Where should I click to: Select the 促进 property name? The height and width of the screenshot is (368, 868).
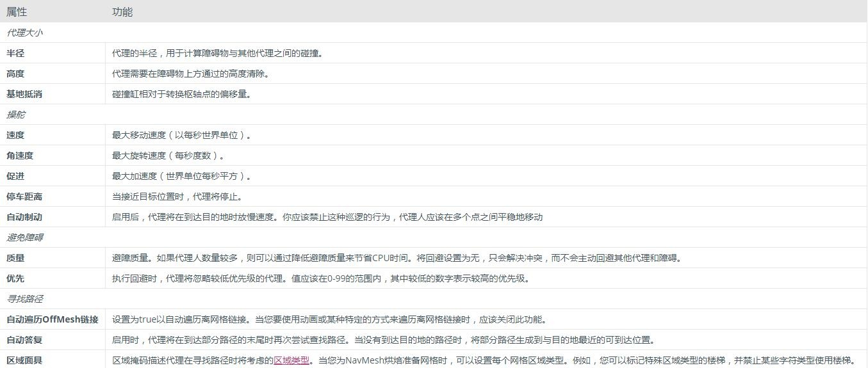coord(15,176)
